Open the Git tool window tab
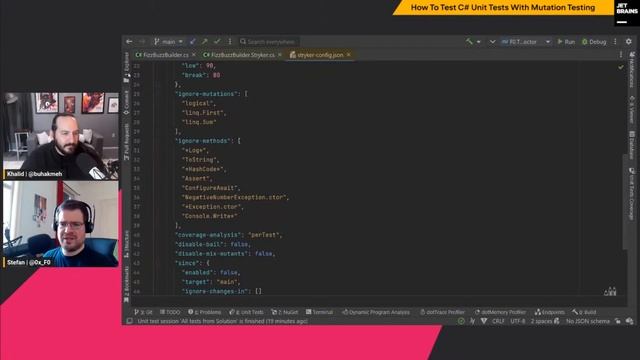 pyautogui.click(x=143, y=312)
